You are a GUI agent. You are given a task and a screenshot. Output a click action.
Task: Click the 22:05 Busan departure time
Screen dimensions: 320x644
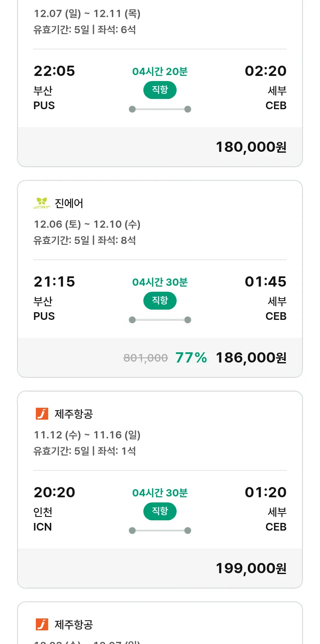[54, 71]
